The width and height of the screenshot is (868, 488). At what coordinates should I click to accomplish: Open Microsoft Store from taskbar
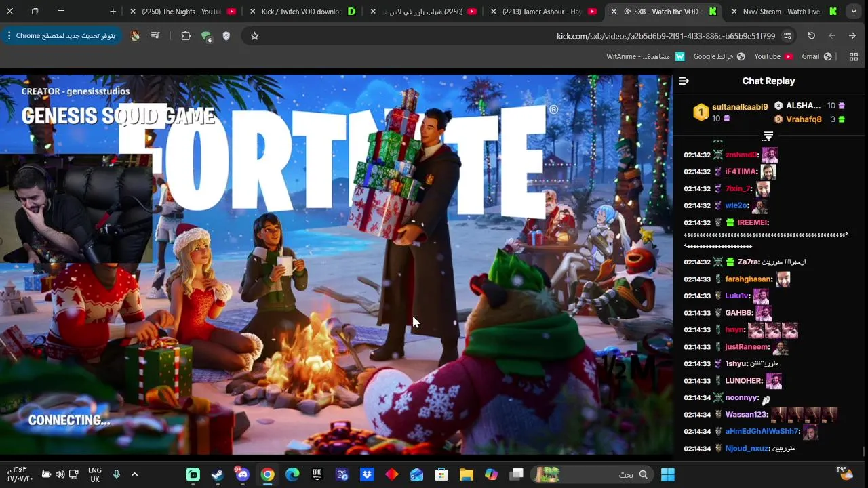pos(441,474)
